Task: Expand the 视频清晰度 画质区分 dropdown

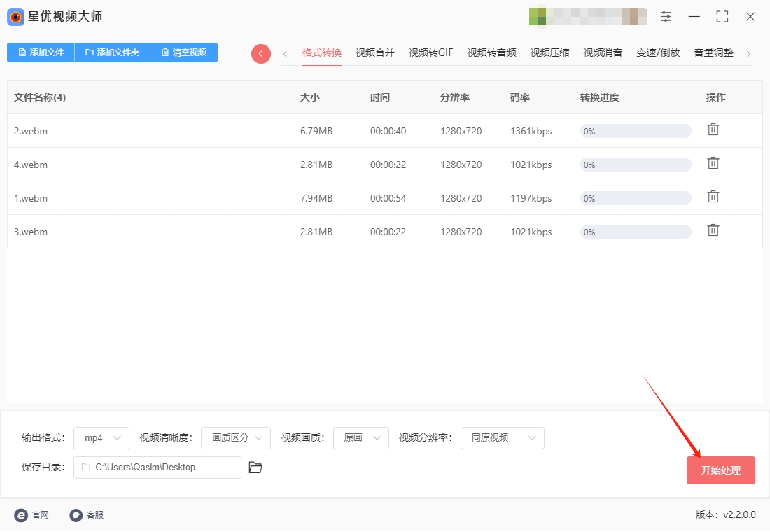Action: pos(236,438)
